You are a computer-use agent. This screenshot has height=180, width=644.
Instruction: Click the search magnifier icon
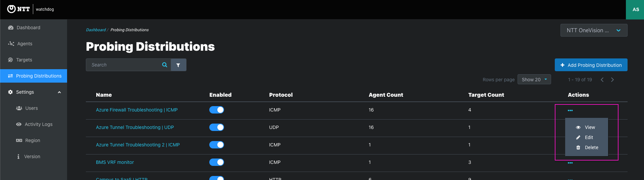click(x=165, y=65)
